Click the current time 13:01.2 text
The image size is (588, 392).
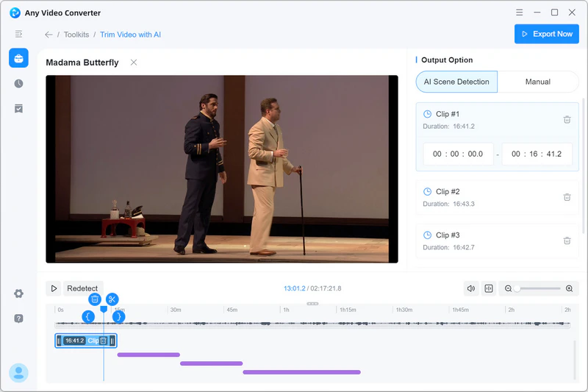pos(295,288)
